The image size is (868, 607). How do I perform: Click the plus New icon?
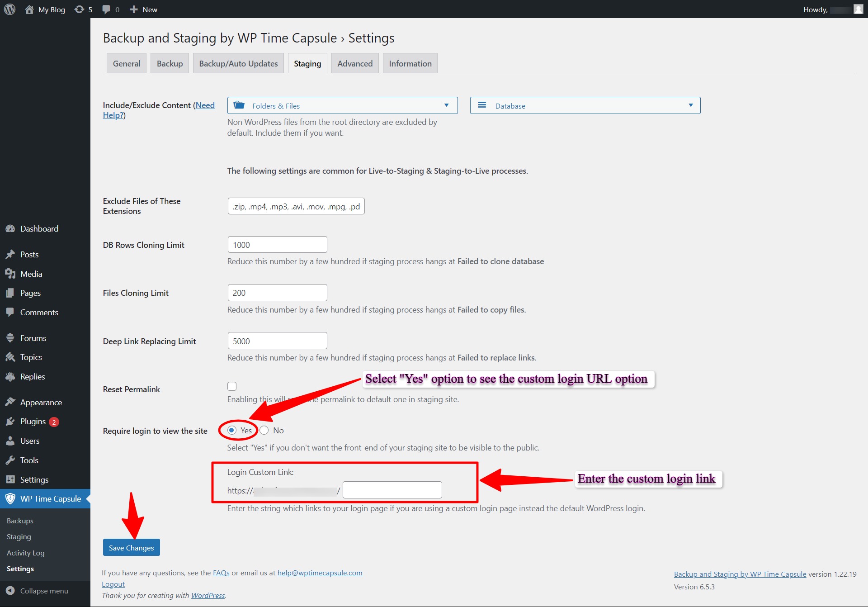tap(134, 9)
